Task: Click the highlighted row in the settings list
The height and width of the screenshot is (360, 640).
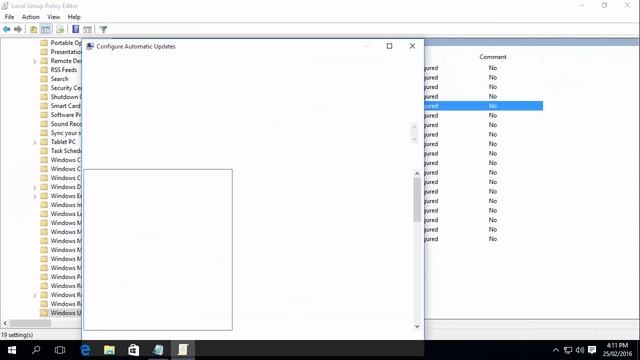Action: (484, 106)
